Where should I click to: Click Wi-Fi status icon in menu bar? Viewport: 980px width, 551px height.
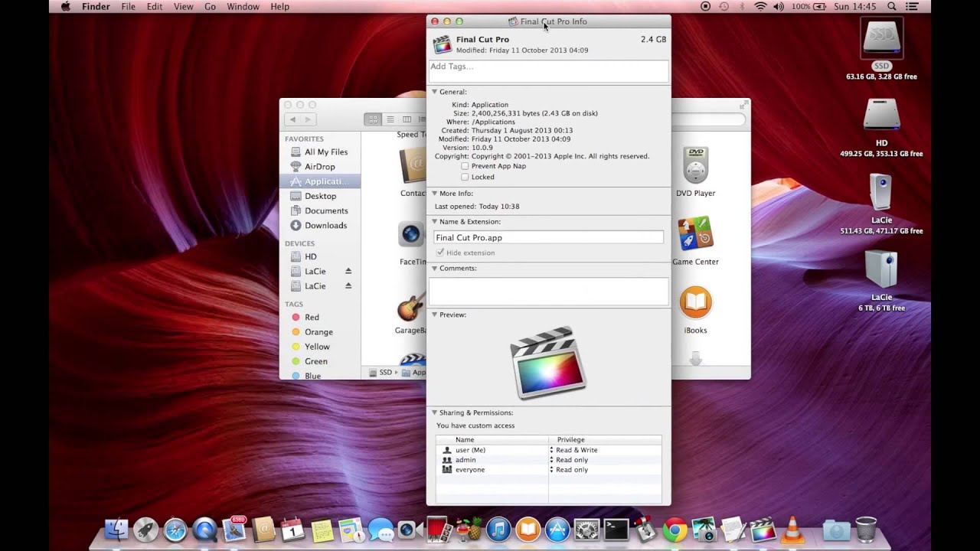pos(760,7)
